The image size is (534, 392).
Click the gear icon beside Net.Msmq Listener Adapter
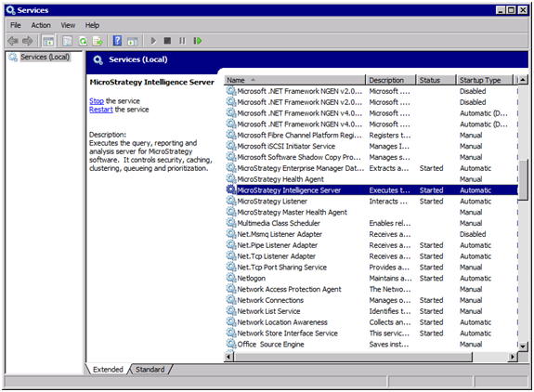click(x=231, y=234)
